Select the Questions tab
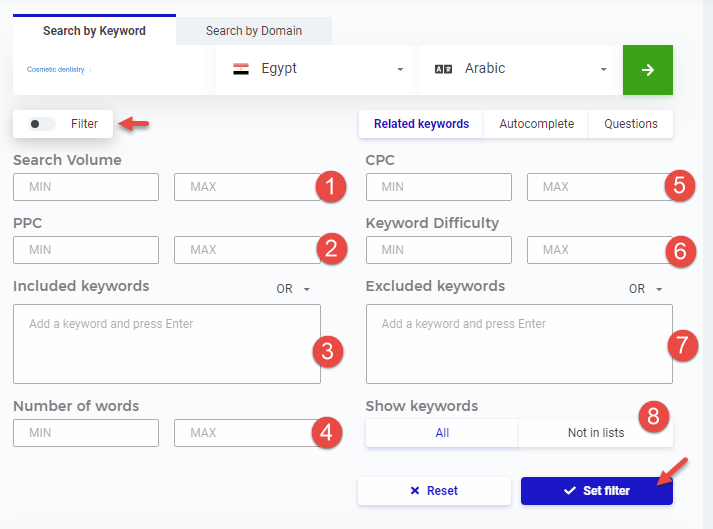This screenshot has height=529, width=713. (x=631, y=124)
